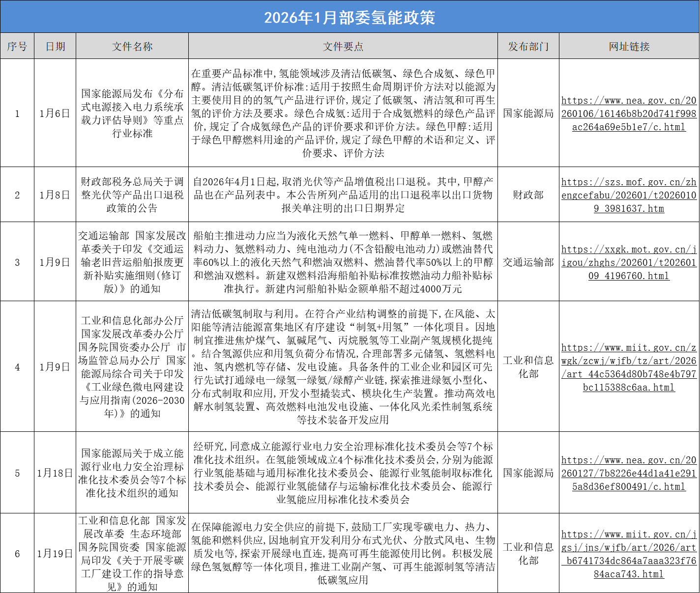Click the 1月8日 date cell
Viewport: 700px width, 593px height.
pyautogui.click(x=55, y=195)
